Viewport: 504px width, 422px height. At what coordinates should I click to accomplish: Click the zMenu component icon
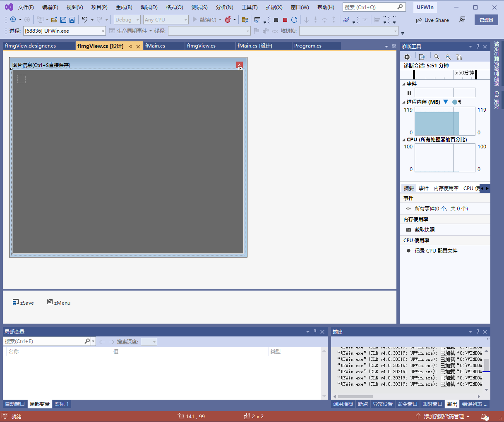click(x=50, y=302)
